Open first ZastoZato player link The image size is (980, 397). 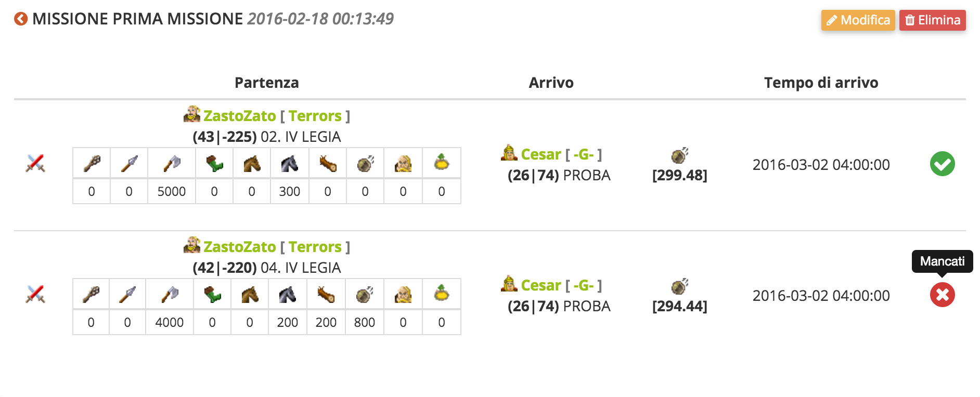[x=239, y=116]
